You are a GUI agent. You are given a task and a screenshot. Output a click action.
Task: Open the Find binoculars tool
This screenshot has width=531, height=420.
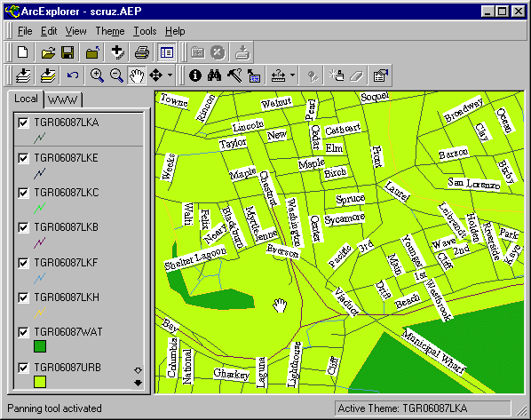click(x=214, y=75)
